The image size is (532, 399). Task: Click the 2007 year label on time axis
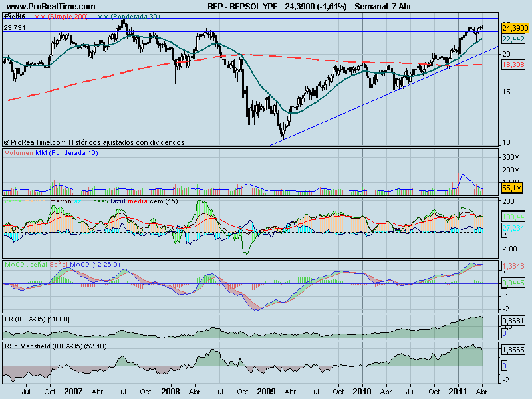click(x=74, y=391)
